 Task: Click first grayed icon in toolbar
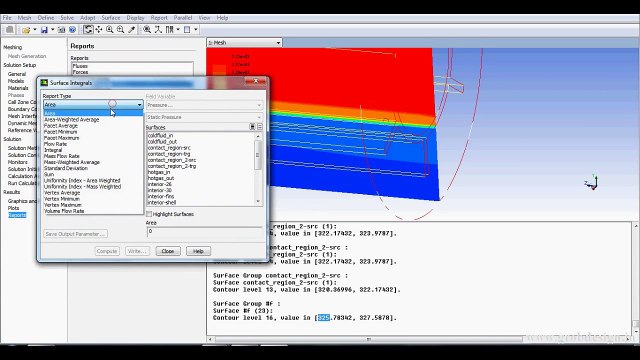[x=9, y=29]
